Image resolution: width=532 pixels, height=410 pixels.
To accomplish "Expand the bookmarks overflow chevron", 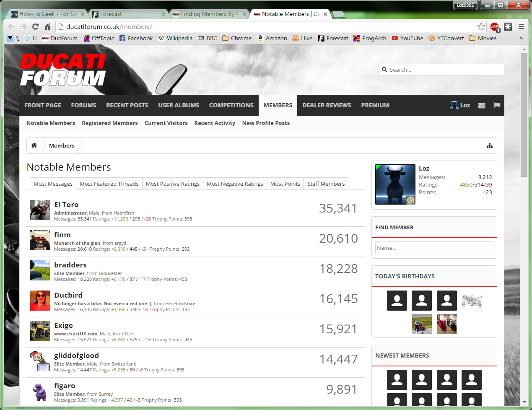I will click(521, 38).
